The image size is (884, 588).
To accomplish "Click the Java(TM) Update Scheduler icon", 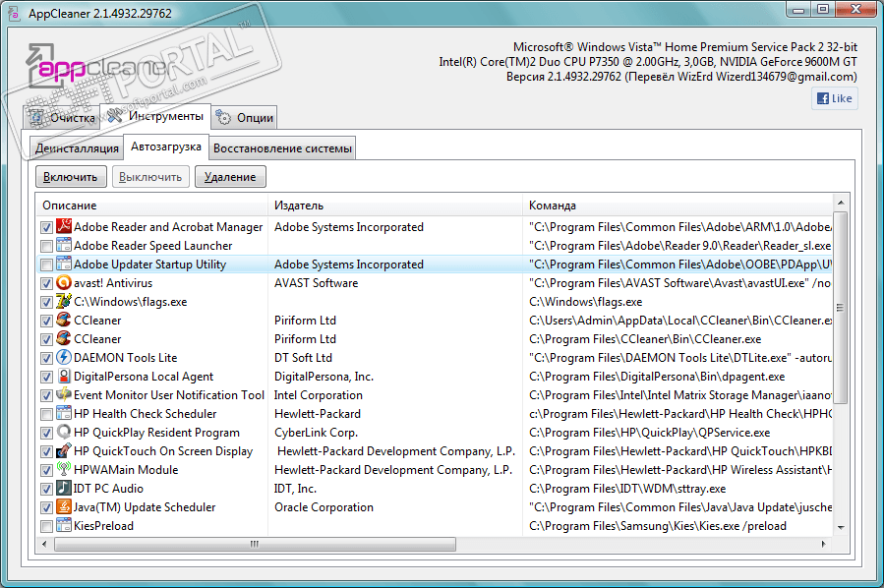I will click(64, 506).
